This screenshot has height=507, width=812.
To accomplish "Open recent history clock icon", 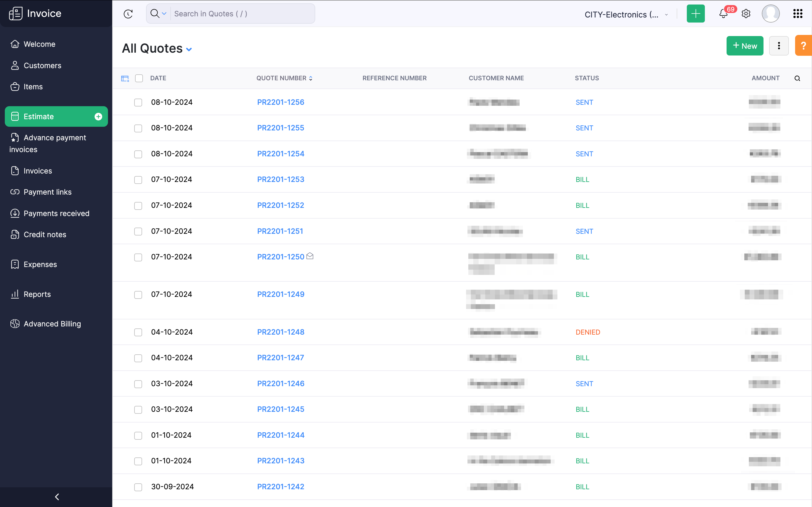I will (x=128, y=14).
